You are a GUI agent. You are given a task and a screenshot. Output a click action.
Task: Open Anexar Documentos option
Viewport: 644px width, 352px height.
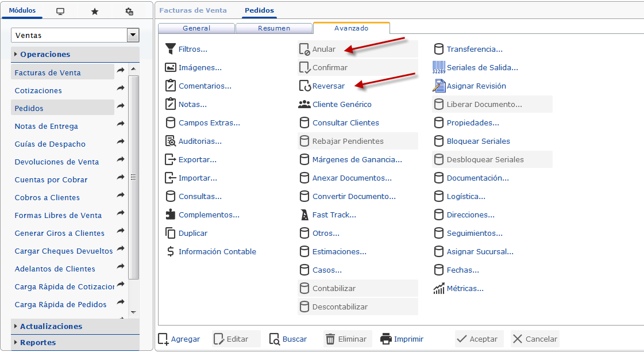tap(352, 178)
